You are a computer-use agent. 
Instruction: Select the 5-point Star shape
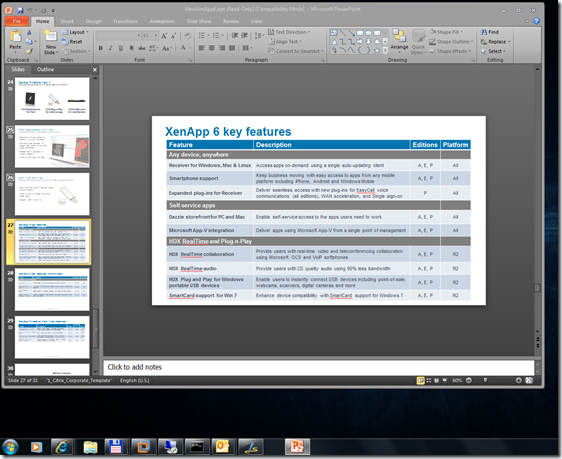tap(377, 51)
